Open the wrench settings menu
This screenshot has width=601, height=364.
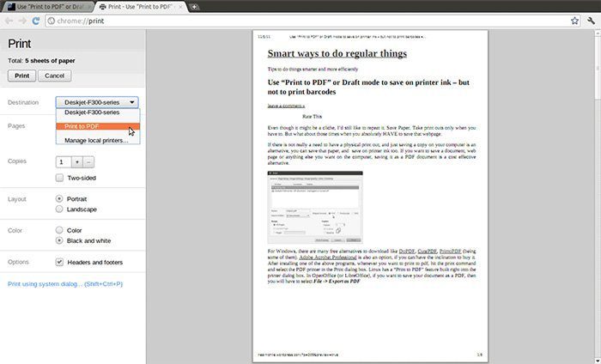591,21
